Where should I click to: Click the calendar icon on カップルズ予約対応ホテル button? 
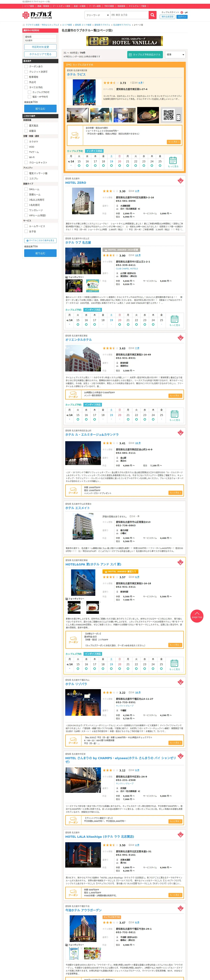[130, 54]
